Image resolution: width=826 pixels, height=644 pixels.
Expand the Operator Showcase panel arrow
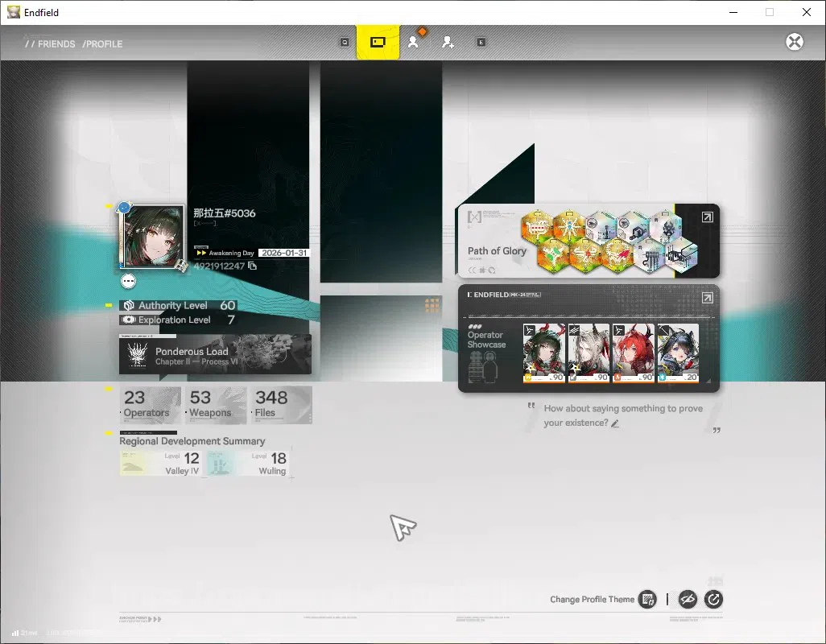tap(708, 298)
